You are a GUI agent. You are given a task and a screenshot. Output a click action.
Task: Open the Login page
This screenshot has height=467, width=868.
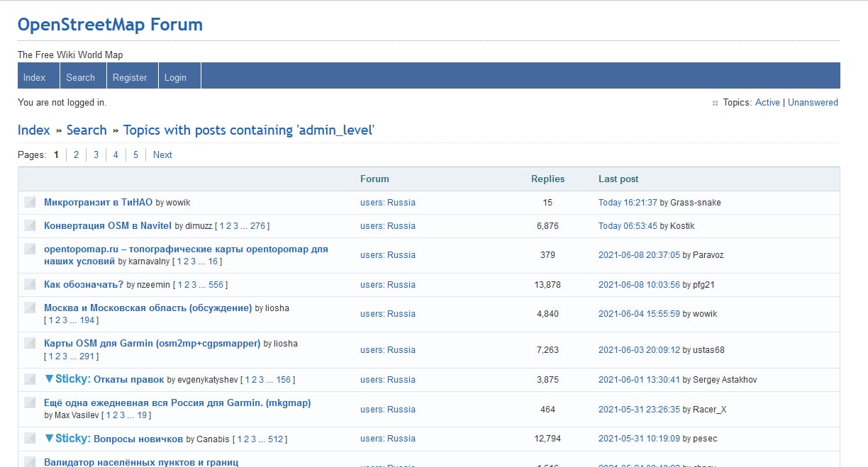175,77
